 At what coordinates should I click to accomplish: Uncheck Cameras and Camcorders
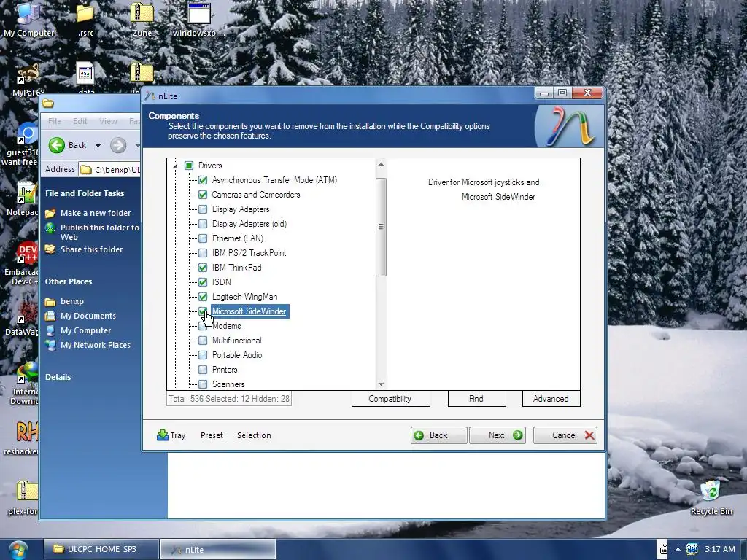point(203,194)
